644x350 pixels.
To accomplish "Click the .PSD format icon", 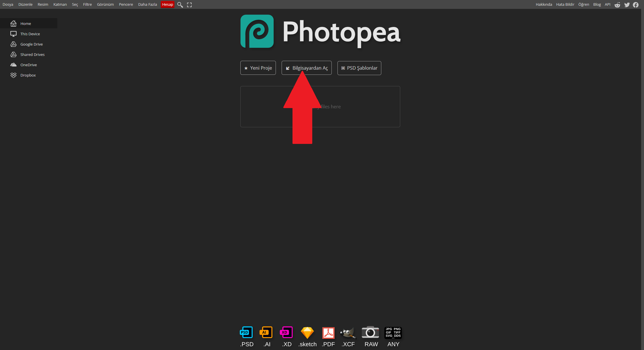I will pos(246,333).
